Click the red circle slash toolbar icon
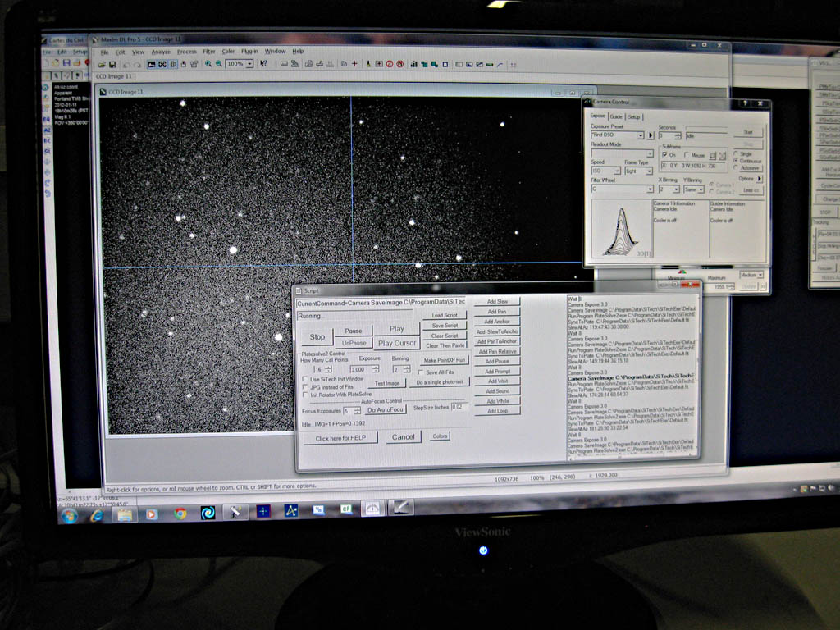Image resolution: width=840 pixels, height=630 pixels. point(390,64)
